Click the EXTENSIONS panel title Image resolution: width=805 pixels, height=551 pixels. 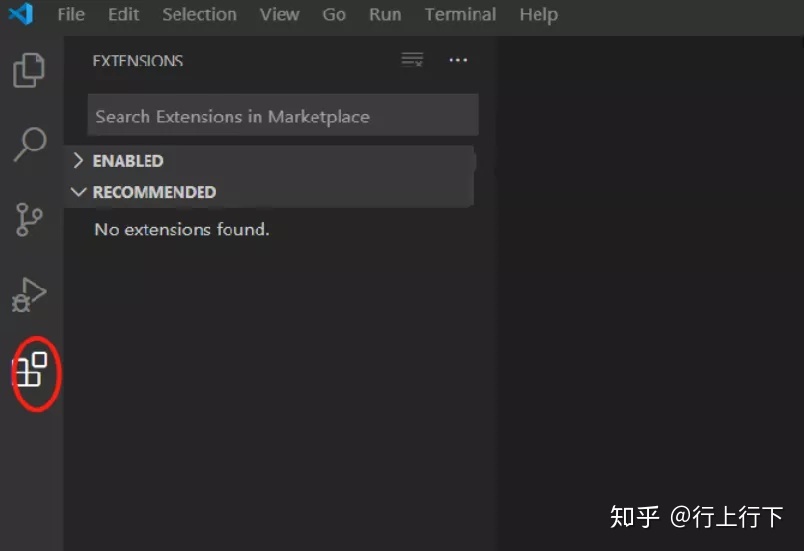tap(138, 61)
